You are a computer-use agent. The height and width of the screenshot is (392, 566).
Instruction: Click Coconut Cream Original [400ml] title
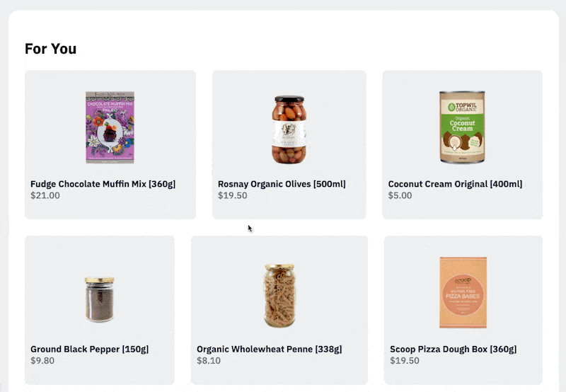pos(455,184)
